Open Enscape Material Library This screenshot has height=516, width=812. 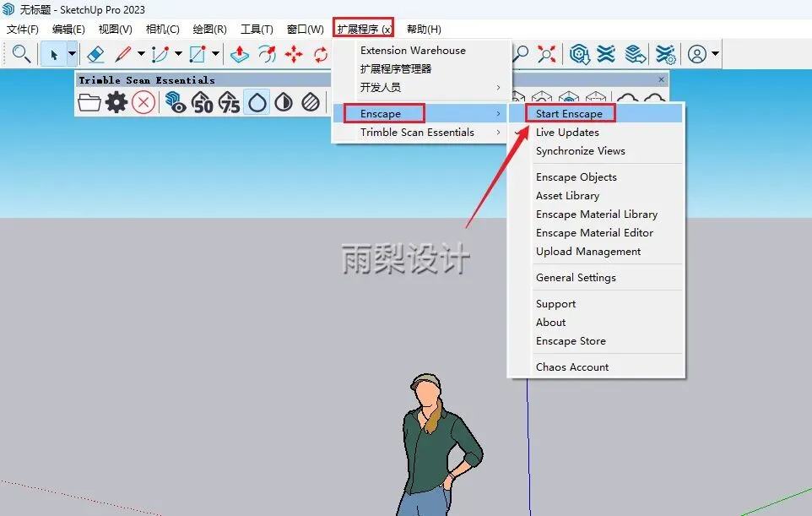click(x=596, y=215)
